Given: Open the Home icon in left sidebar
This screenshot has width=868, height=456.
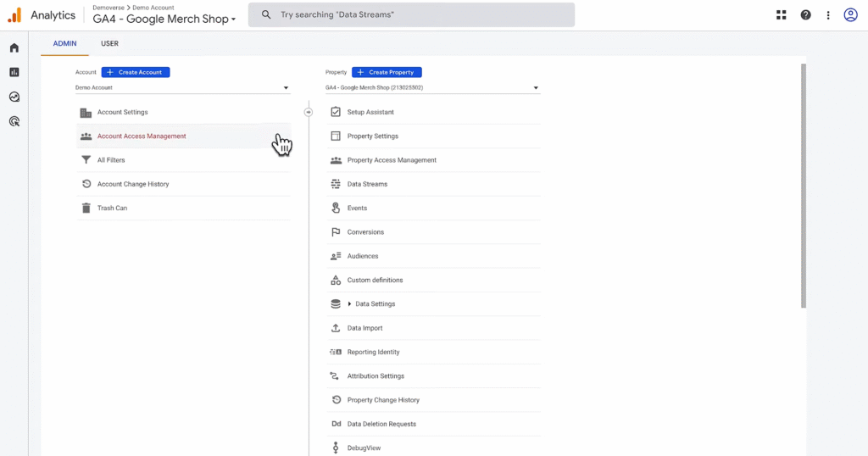Looking at the screenshot, I should [14, 48].
